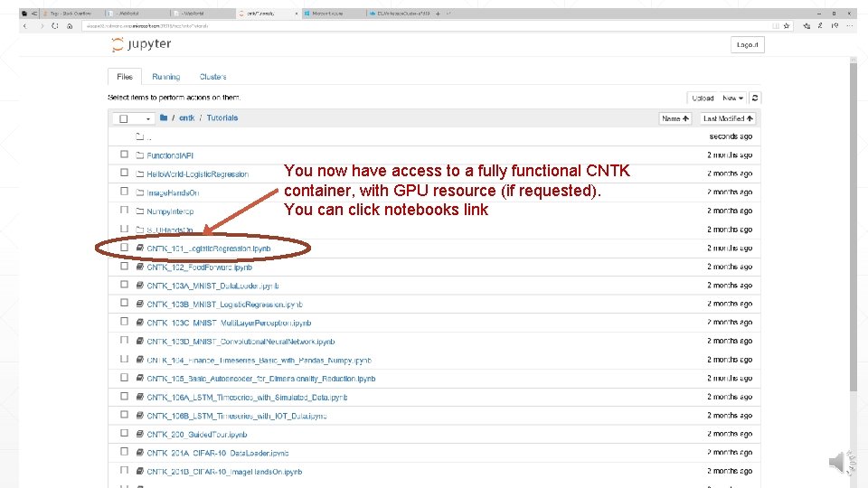Check the FunctionalAPI folder checkbox
Image resolution: width=868 pixels, height=488 pixels.
125,155
